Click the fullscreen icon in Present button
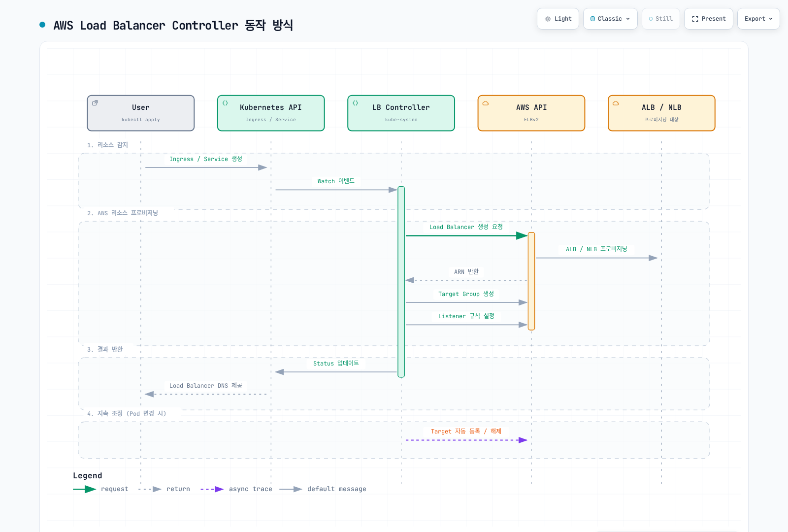The width and height of the screenshot is (788, 532). pos(695,19)
